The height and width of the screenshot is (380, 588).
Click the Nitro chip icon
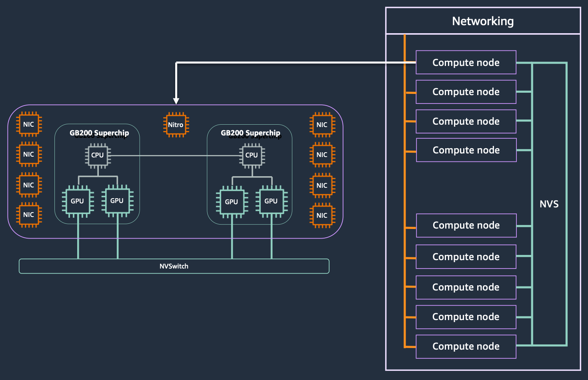[176, 125]
